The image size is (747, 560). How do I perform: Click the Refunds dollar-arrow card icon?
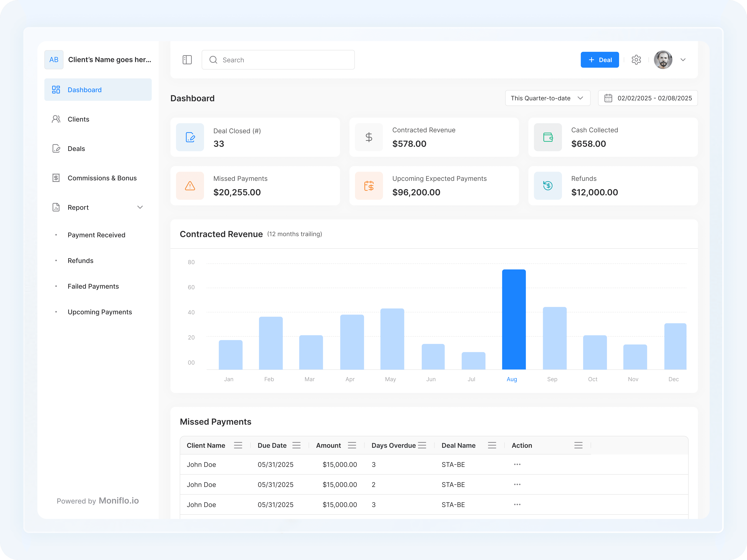coord(548,186)
